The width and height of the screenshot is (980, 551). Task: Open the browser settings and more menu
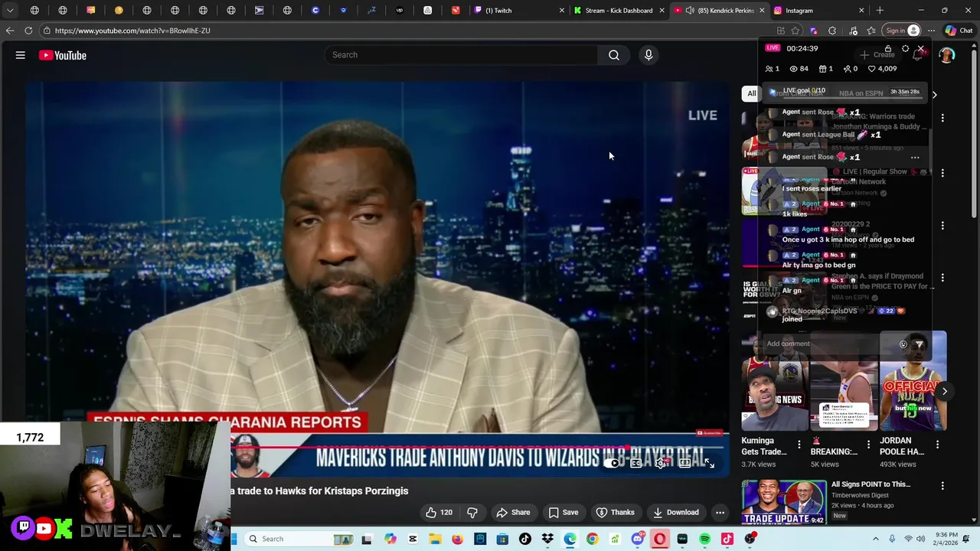(931, 31)
